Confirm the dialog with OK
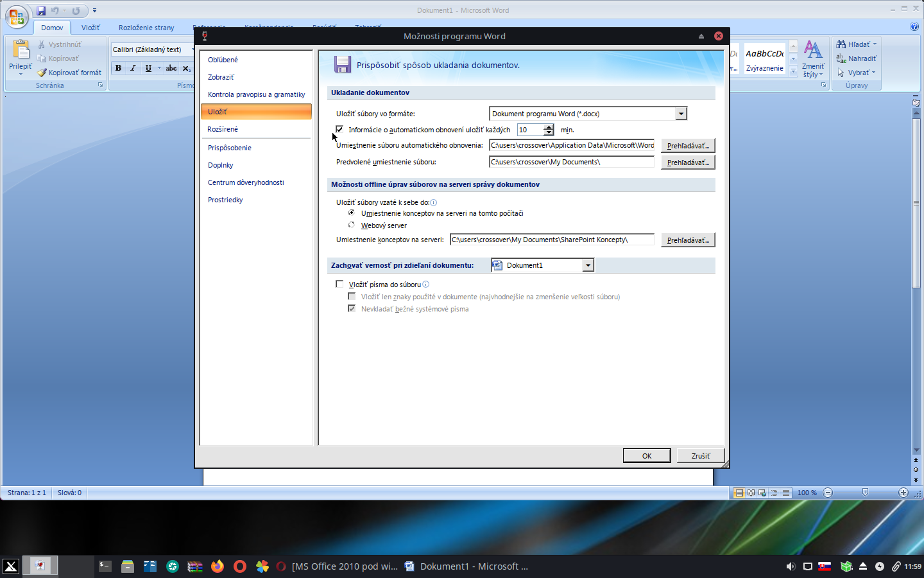Screen dimensions: 924x578 [x=647, y=455]
